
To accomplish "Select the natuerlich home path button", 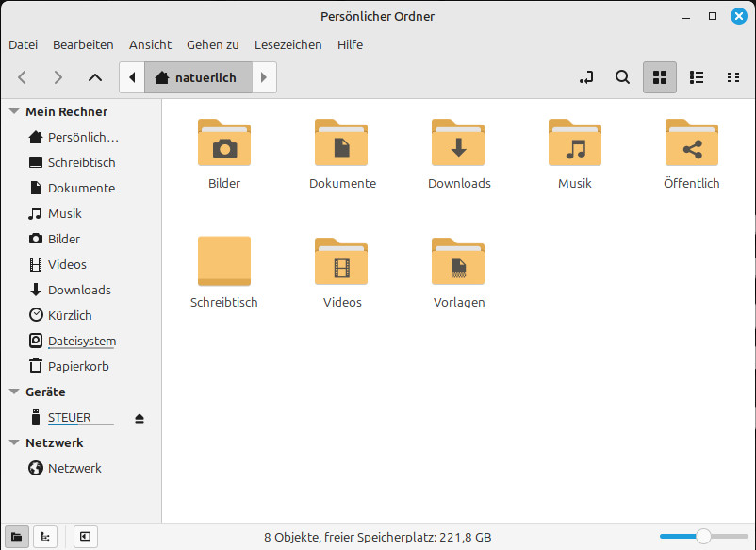I will pyautogui.click(x=198, y=77).
